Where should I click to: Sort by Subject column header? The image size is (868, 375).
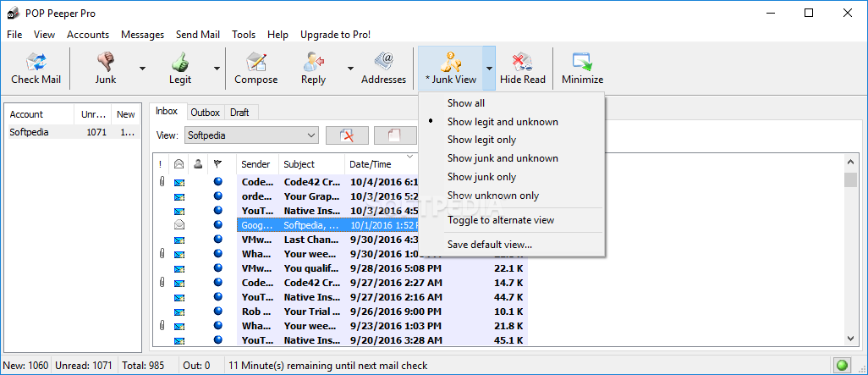[x=311, y=164]
